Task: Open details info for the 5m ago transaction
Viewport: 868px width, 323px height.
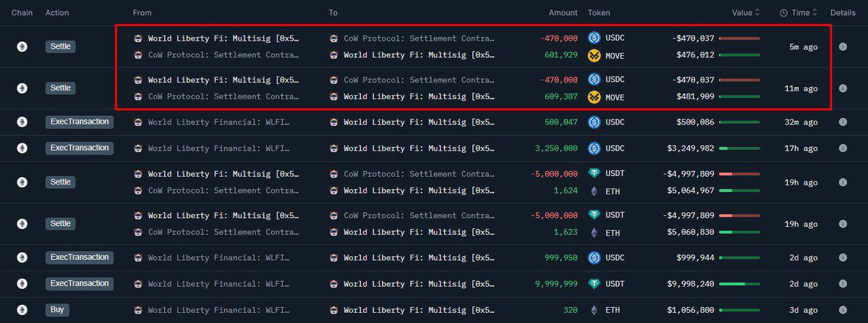Action: (843, 46)
